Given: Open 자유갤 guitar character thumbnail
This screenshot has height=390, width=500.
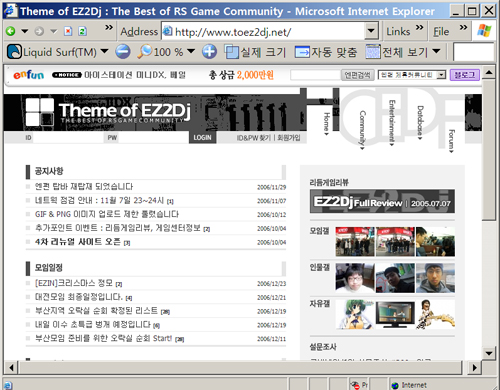Looking at the screenshot, I should coord(435,314).
